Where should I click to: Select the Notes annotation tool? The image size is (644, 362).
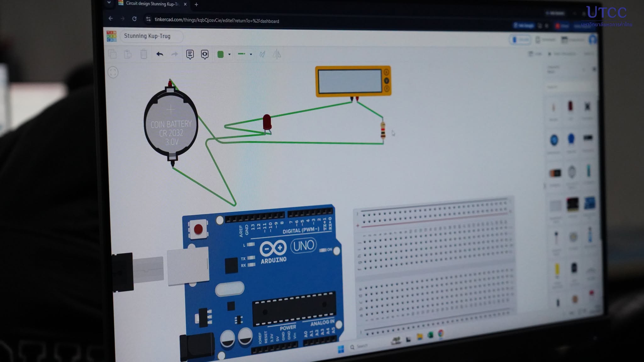tap(190, 54)
